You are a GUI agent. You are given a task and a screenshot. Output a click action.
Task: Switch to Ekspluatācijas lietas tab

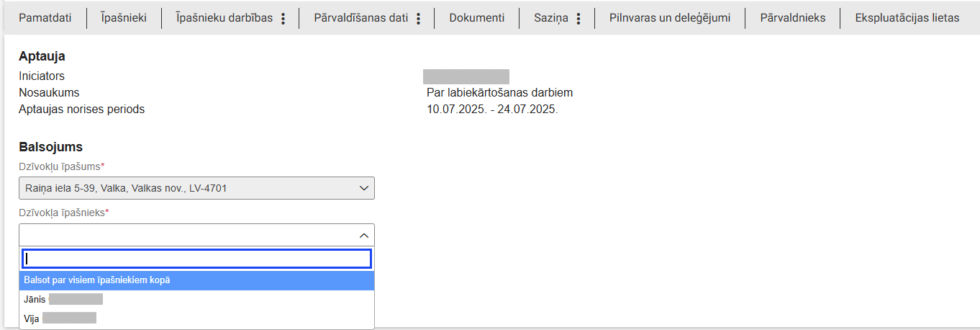pyautogui.click(x=907, y=18)
